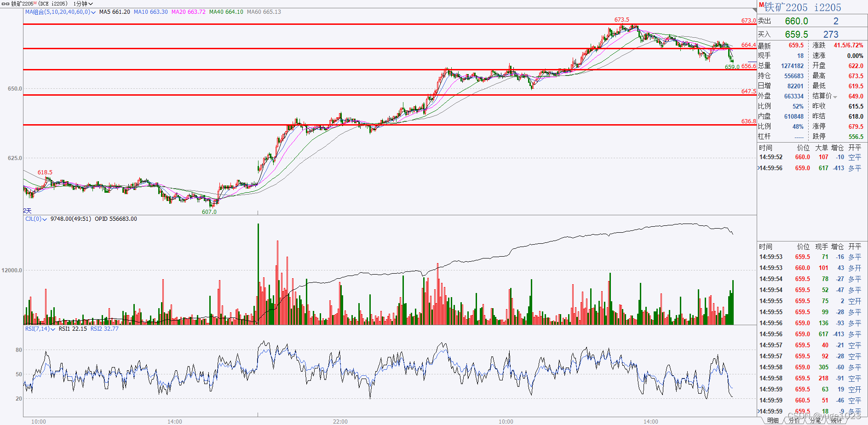
Task: Select the 636.8 red horizontal price line label
Action: click(748, 121)
